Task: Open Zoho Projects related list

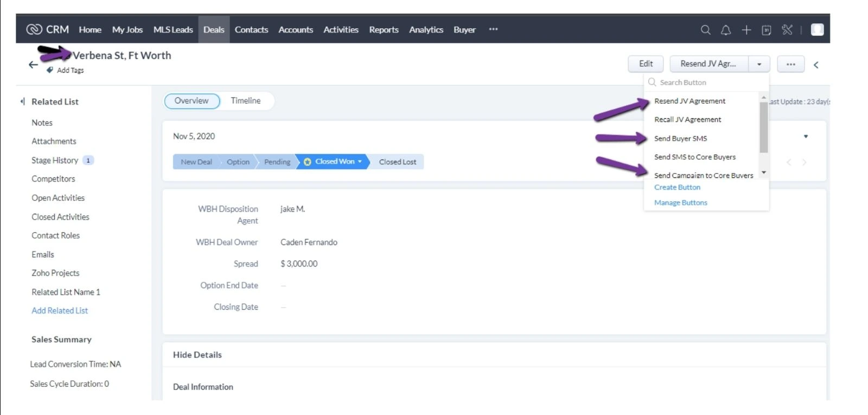Action: [55, 273]
